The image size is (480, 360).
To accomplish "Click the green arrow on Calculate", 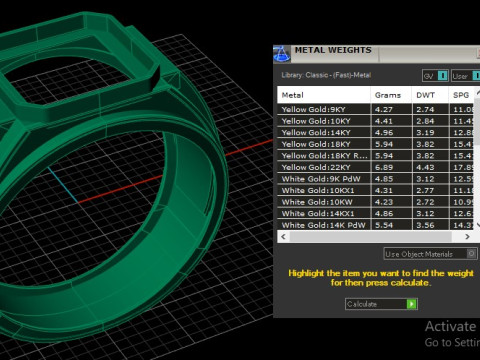I will (x=412, y=304).
